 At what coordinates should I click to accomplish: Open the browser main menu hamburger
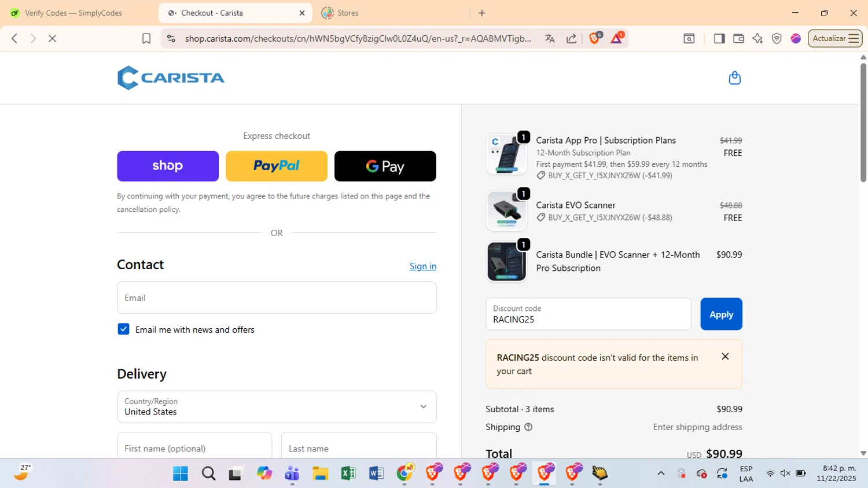854,38
